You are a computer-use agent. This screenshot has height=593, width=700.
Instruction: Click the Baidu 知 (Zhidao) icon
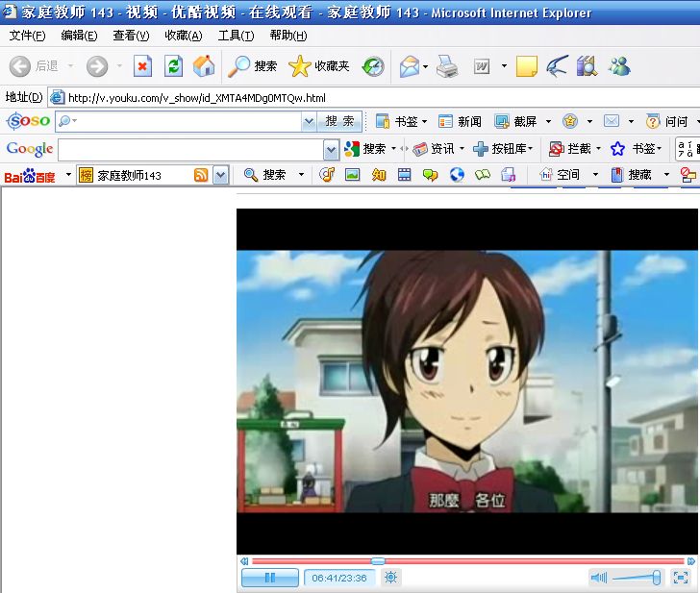click(379, 175)
